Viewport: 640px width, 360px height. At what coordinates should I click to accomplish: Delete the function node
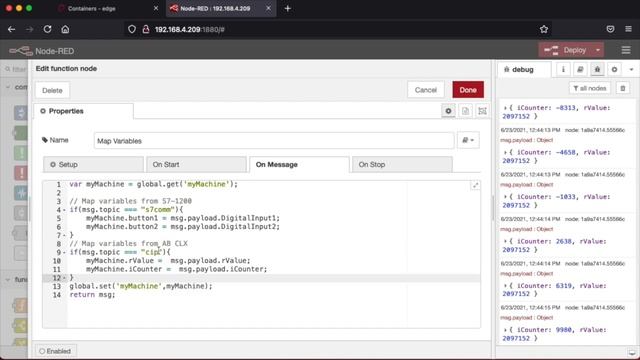[52, 90]
